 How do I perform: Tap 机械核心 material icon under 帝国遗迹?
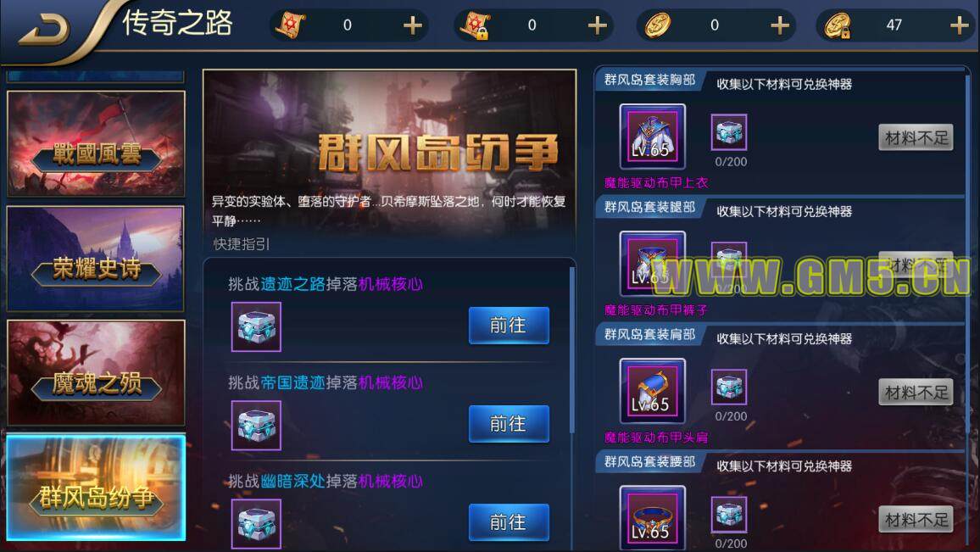(256, 425)
